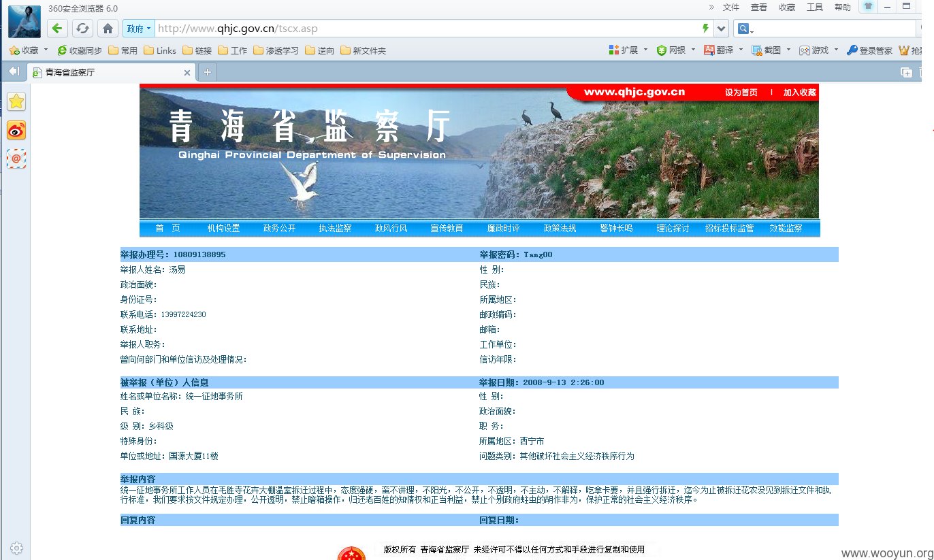Open the 扩展 extensions toolbar button
This screenshot has height=560, width=934.
624,50
